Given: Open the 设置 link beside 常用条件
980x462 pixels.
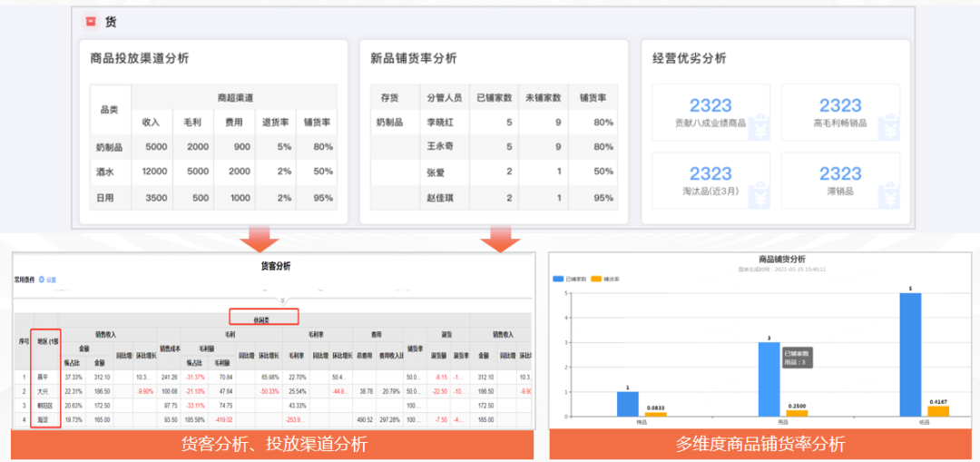Looking at the screenshot, I should coord(51,280).
